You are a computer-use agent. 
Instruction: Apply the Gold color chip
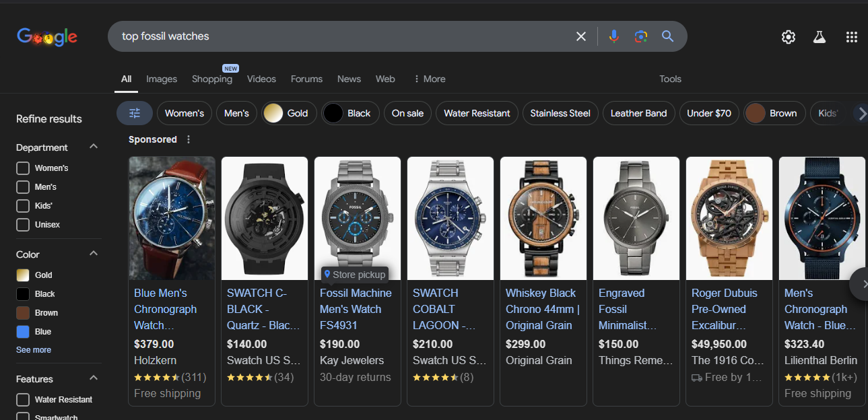[x=289, y=113]
